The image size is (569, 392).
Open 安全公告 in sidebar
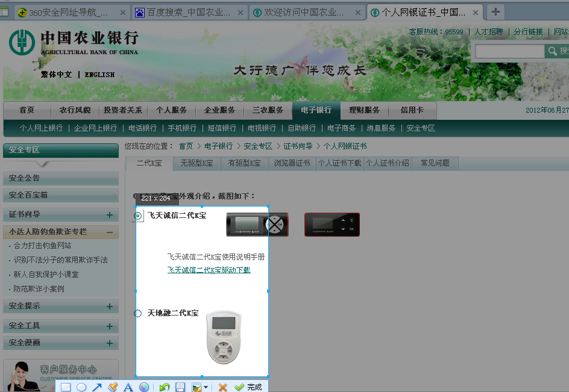click(61, 178)
